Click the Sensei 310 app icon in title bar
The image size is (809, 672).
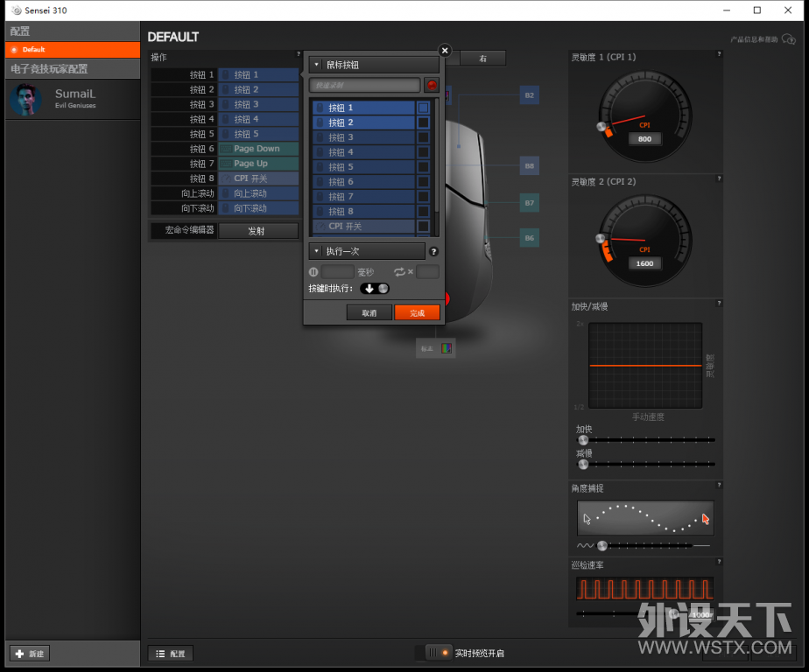click(17, 10)
